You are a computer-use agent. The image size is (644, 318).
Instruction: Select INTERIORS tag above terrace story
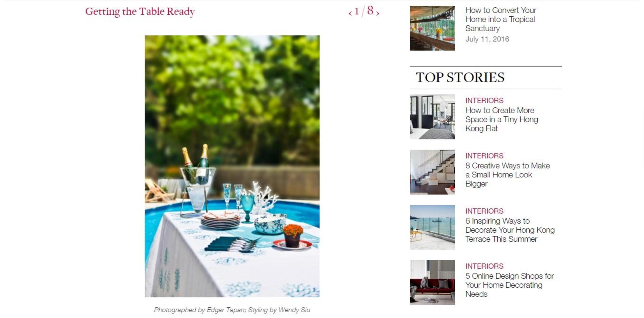click(x=484, y=211)
